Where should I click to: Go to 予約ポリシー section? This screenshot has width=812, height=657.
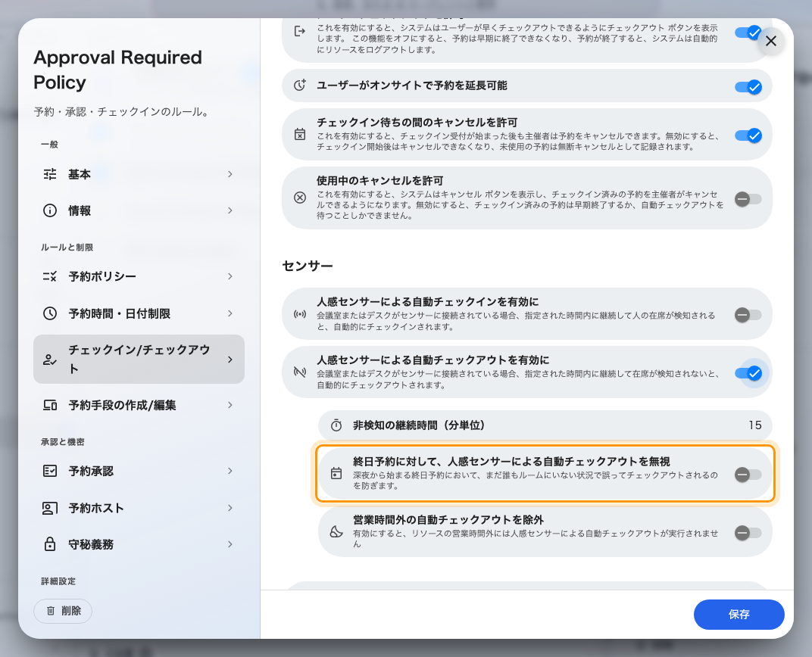(139, 276)
